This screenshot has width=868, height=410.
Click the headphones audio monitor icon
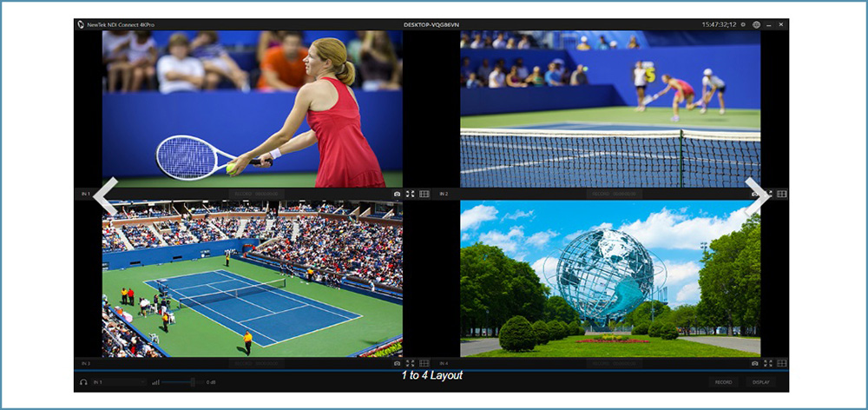coord(83,382)
